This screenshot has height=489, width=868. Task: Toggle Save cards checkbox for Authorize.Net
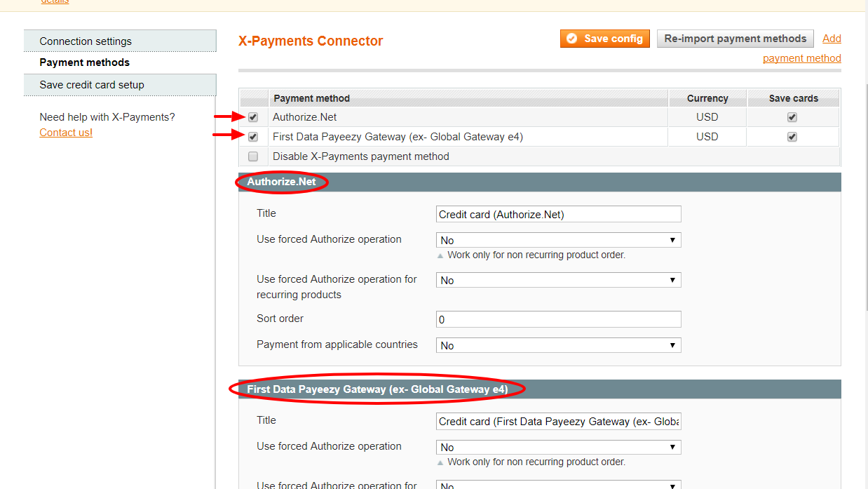(792, 117)
